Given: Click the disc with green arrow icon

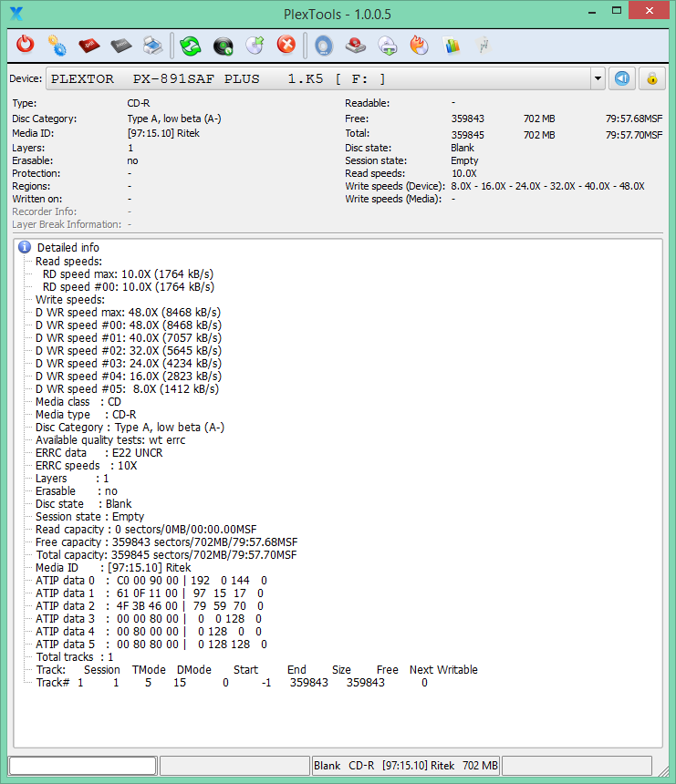Looking at the screenshot, I should (x=255, y=45).
